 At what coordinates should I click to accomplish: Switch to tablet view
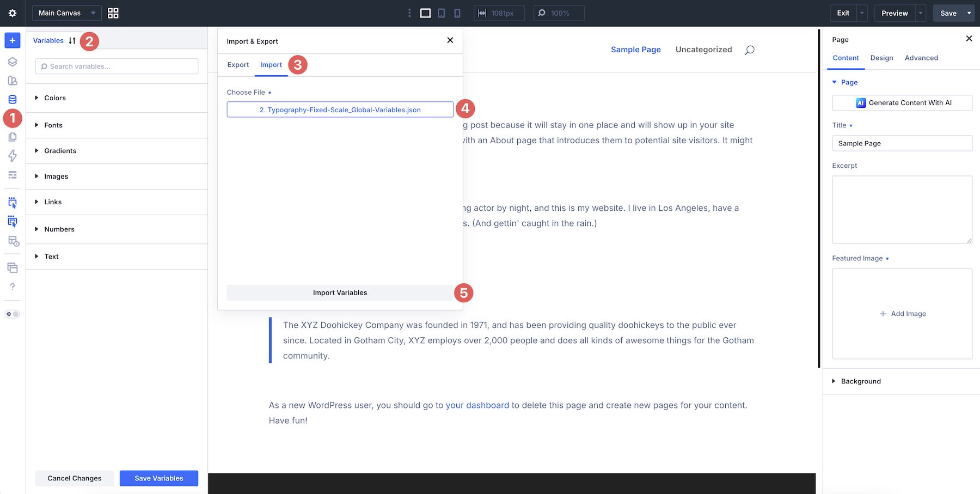pos(442,13)
